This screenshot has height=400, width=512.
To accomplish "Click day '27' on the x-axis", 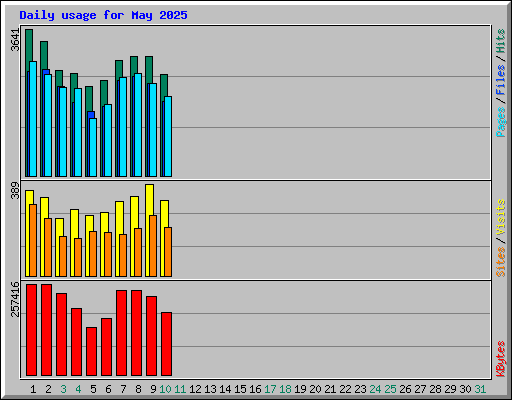I will (420, 389).
